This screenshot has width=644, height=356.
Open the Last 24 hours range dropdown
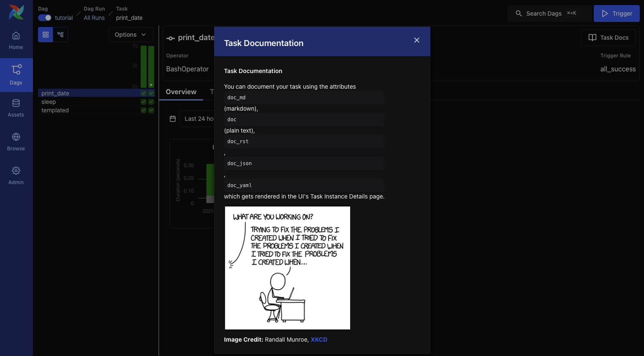click(x=197, y=119)
